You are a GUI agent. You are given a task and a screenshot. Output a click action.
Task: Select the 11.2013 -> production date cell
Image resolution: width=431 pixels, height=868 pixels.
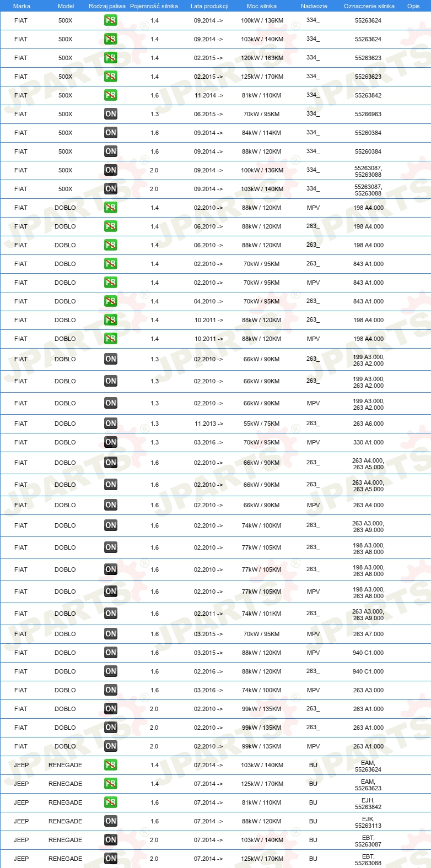(209, 424)
